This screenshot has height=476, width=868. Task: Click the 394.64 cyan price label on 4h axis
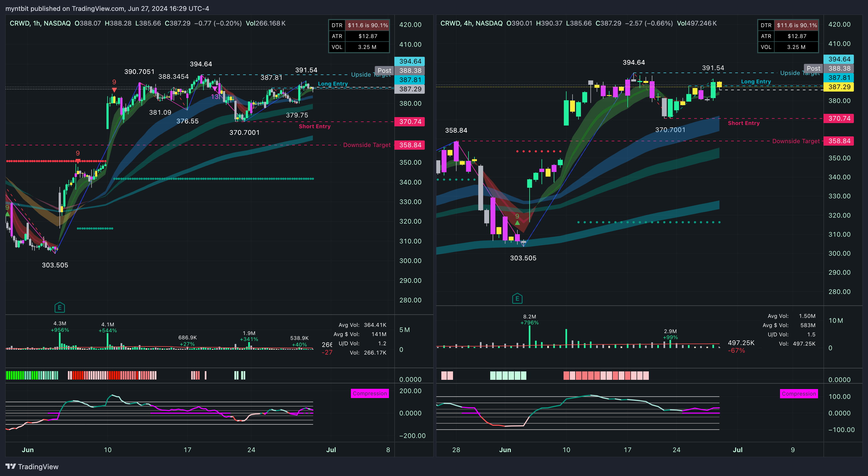[839, 59]
